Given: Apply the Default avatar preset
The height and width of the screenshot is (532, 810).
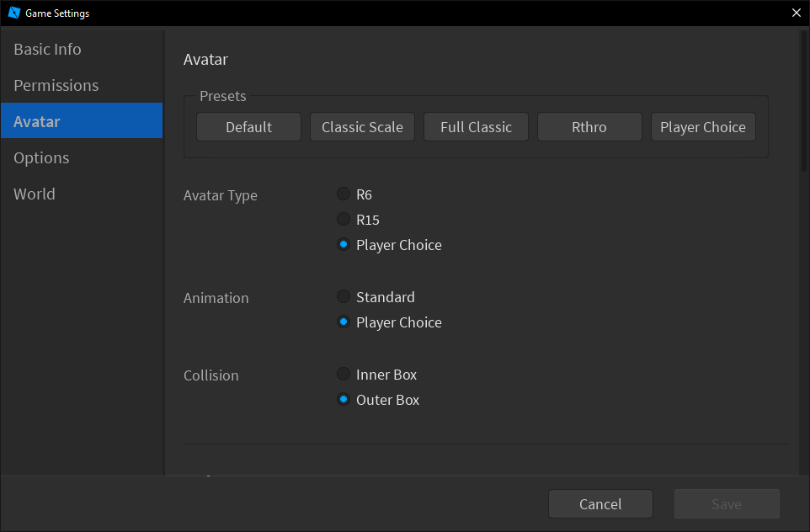Looking at the screenshot, I should 248,127.
